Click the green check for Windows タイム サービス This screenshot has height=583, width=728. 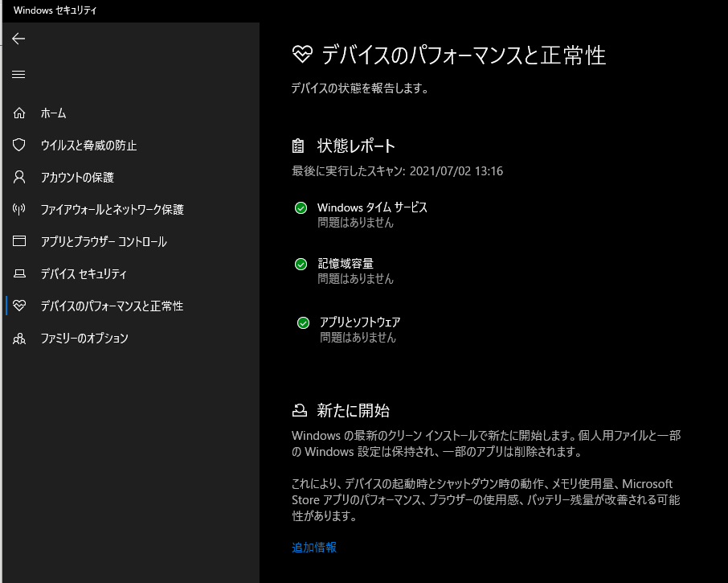pos(301,207)
